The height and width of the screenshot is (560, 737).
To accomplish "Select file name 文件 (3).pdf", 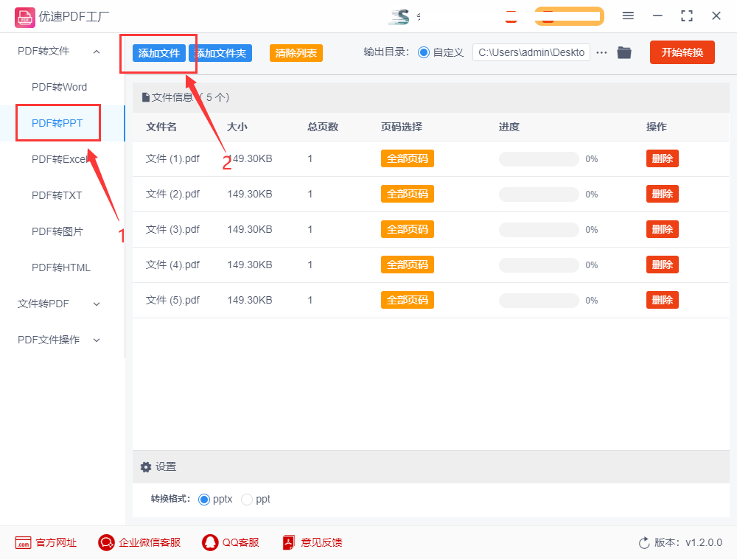I will [x=172, y=229].
